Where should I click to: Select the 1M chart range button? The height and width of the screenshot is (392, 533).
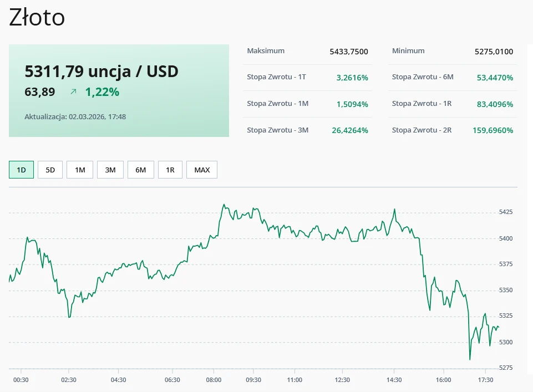pos(80,170)
